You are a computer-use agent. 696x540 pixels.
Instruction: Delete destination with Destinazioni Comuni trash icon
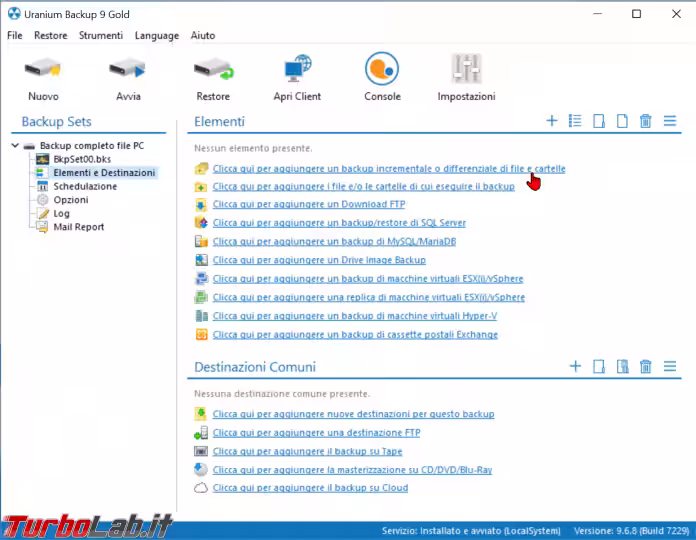645,367
